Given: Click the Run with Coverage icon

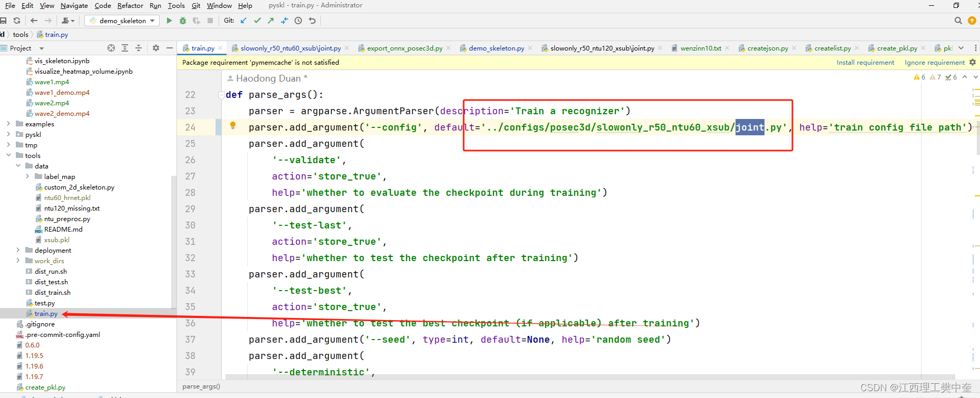Looking at the screenshot, I should (x=197, y=21).
